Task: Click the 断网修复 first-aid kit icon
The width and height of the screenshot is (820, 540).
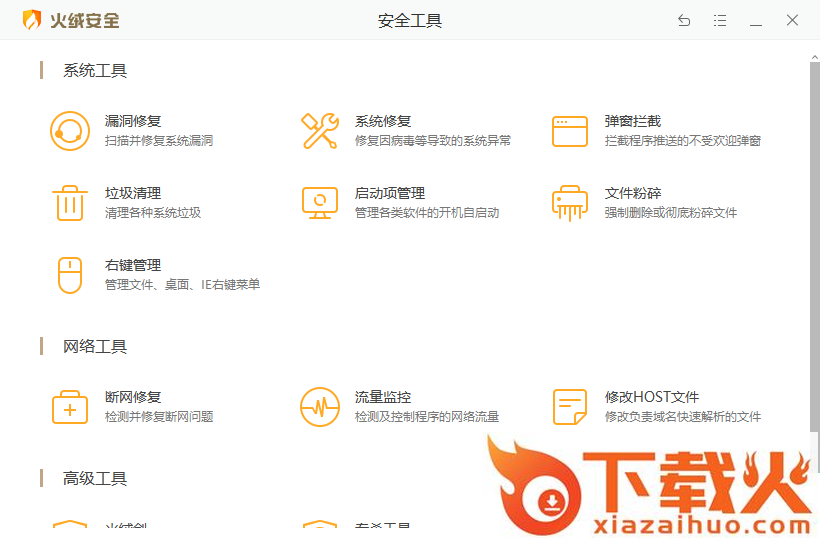Action: coord(70,407)
